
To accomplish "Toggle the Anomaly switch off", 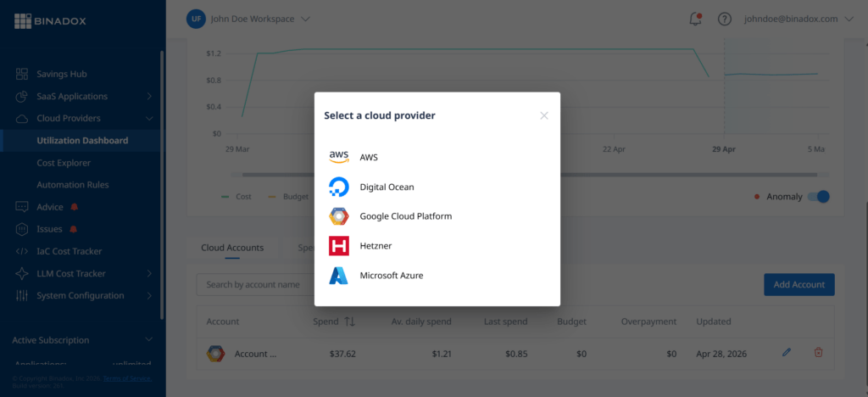I will pos(818,197).
